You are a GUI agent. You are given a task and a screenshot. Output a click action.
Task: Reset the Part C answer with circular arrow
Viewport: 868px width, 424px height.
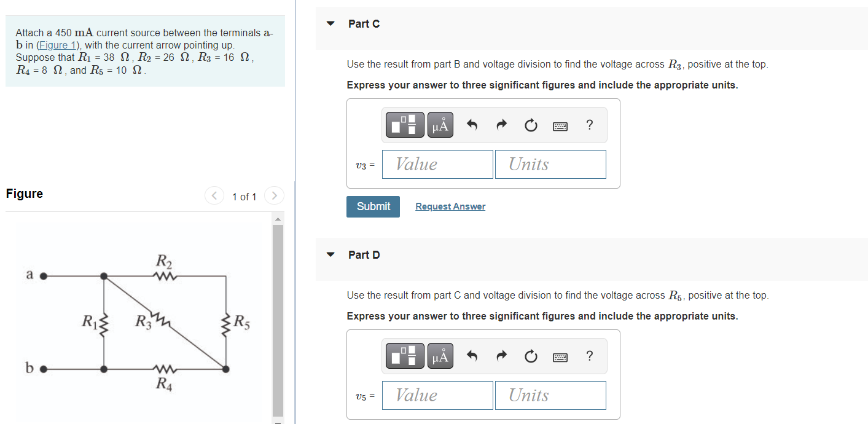coord(531,124)
